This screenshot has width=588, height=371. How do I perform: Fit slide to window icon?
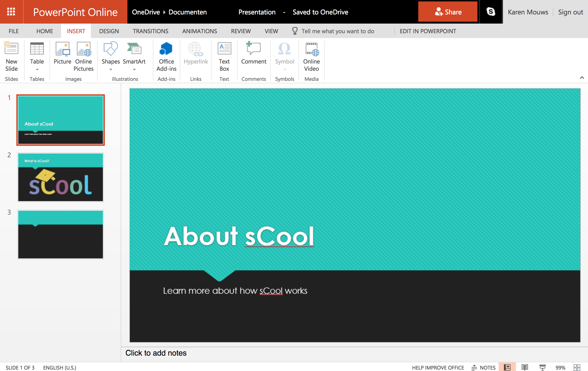577,367
